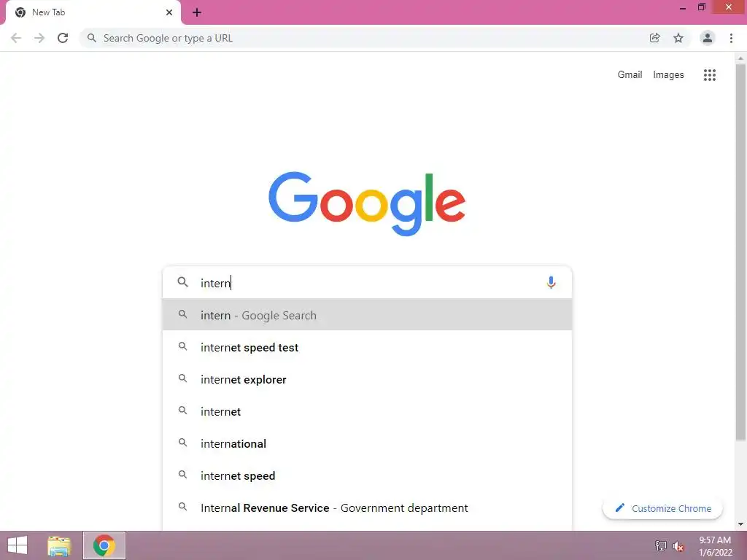Click into the Google search box containing intern
The image size is (747, 560).
tap(367, 282)
